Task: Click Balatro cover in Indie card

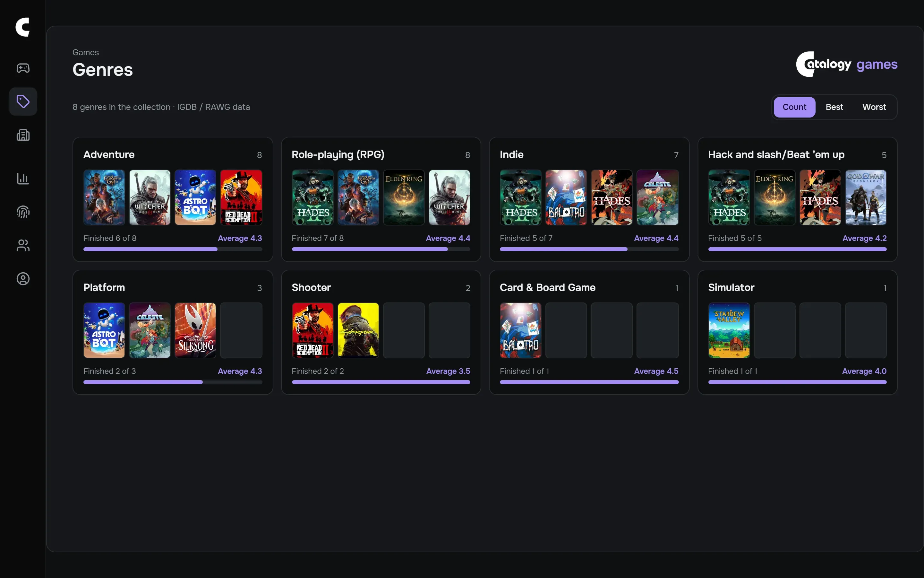Action: click(566, 197)
